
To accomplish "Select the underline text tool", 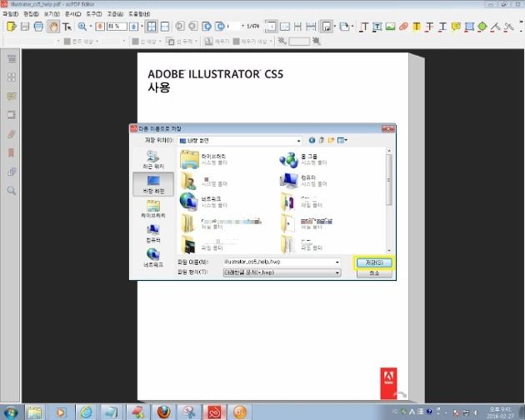I will pos(442,27).
